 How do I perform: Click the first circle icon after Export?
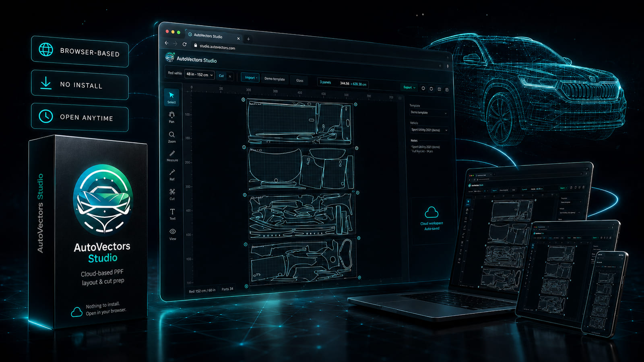coord(423,88)
